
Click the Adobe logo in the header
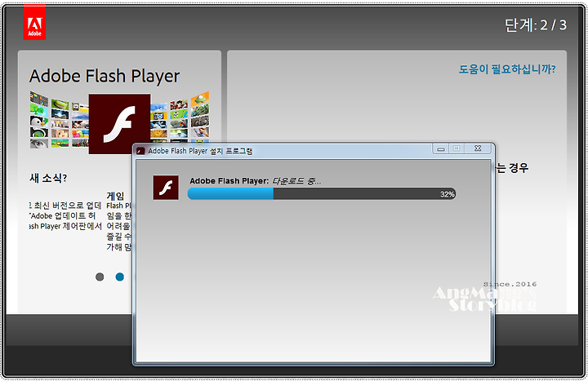point(34,22)
